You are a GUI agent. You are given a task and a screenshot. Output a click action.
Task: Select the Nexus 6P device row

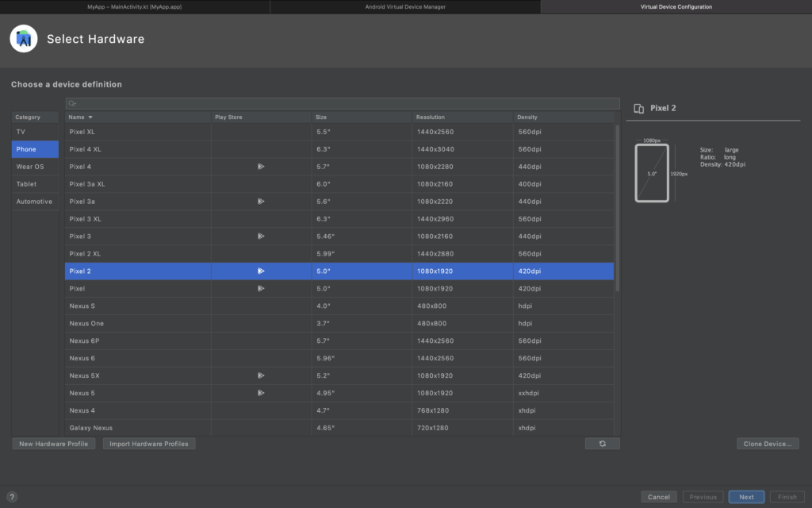339,341
